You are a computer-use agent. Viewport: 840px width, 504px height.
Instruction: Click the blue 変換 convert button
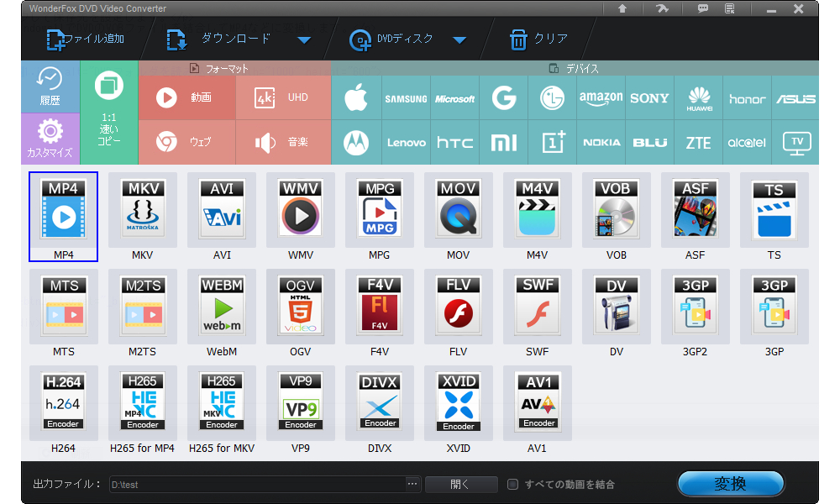pyautogui.click(x=730, y=484)
